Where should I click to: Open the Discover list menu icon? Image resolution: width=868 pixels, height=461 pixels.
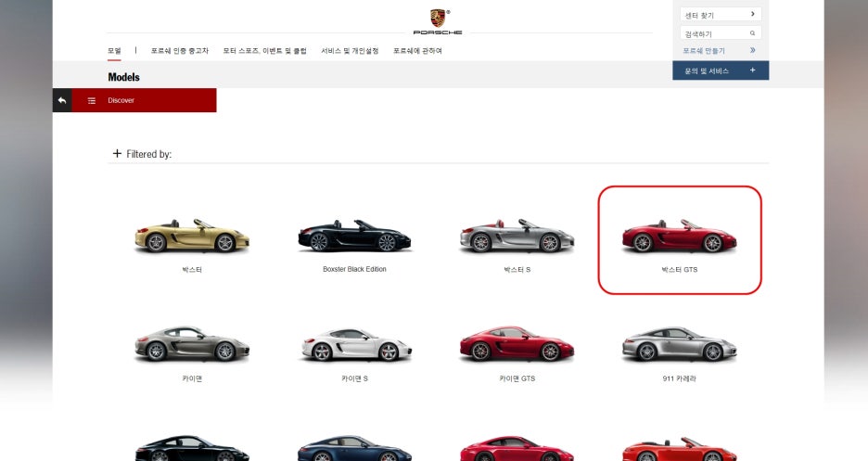(91, 100)
